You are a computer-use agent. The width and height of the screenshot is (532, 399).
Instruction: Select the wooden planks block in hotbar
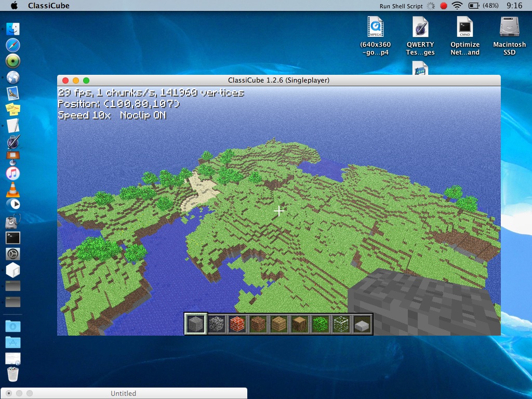coord(279,324)
